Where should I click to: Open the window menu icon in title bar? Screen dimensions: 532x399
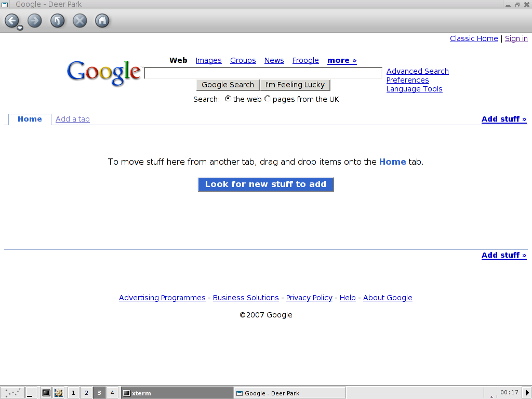(x=5, y=4)
